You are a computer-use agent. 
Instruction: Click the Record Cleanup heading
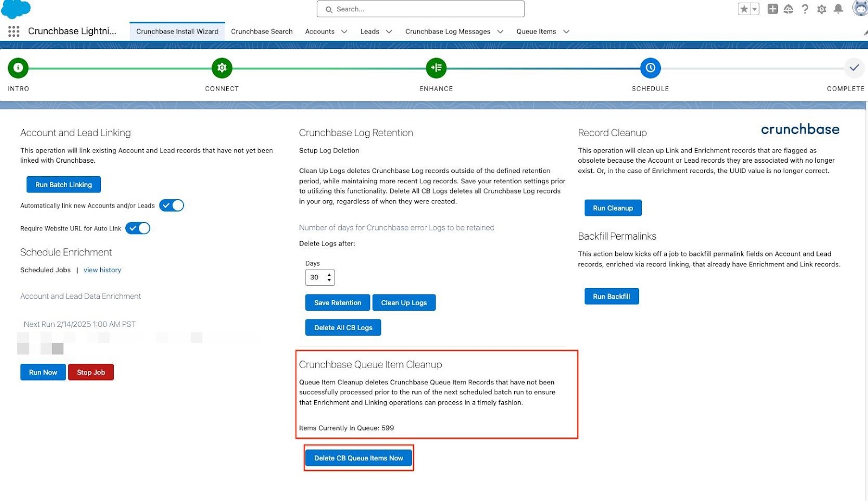612,133
